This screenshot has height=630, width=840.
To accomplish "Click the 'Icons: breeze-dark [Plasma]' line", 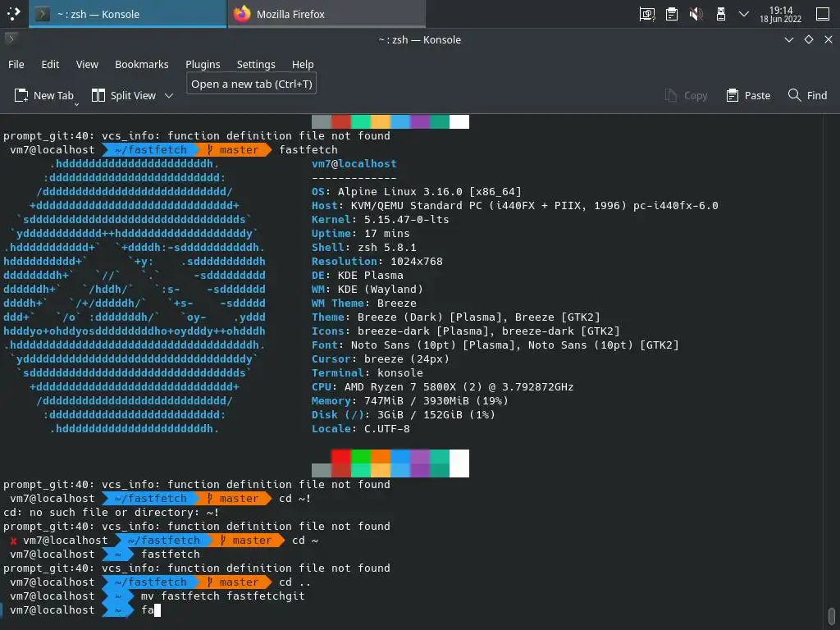I will click(x=466, y=331).
